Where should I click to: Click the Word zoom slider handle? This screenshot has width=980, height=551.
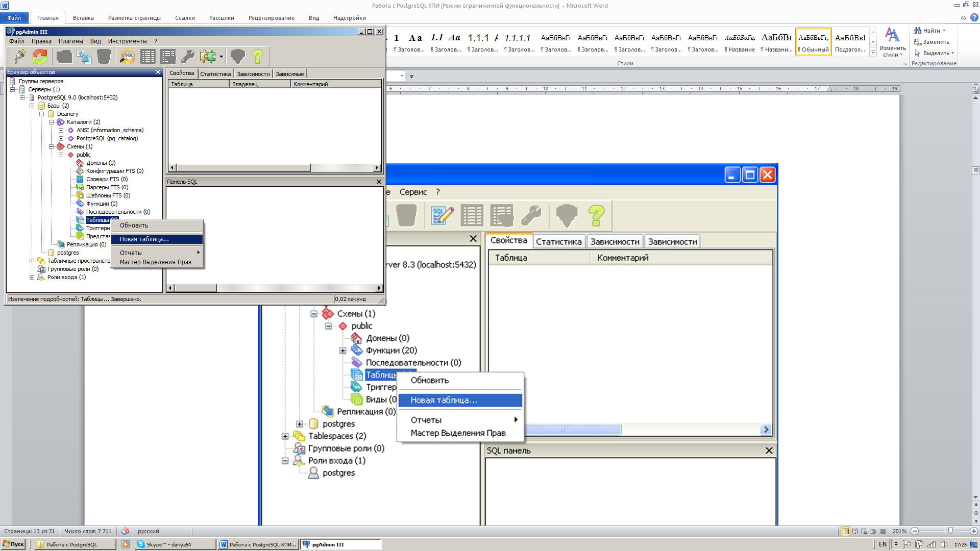coord(950,531)
